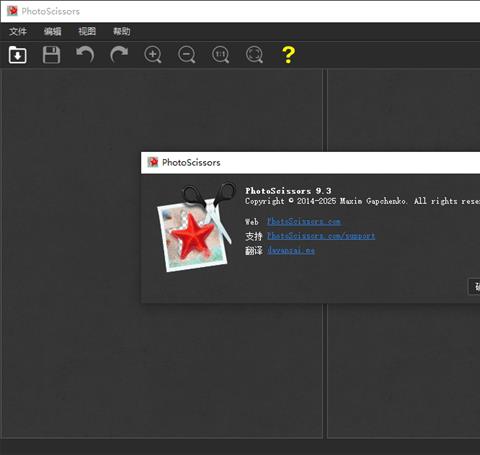The image size is (480, 455).
Task: Click the 支持 label
Action: coord(254,236)
